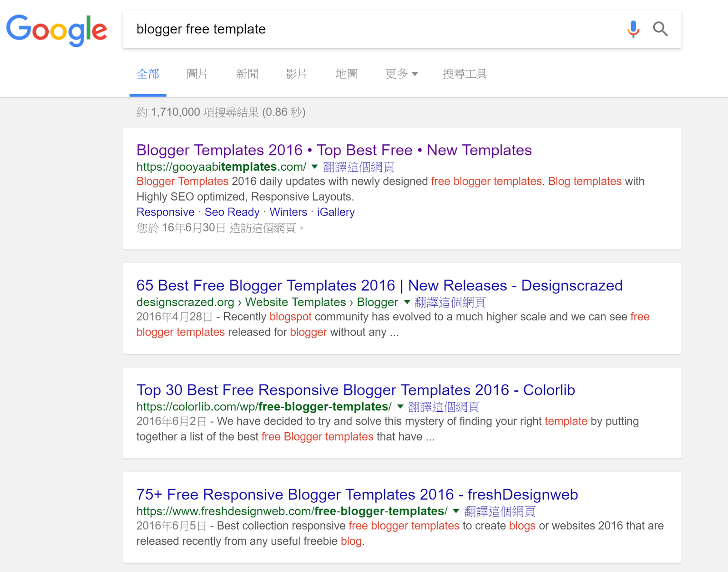This screenshot has width=728, height=572.
Task: Open '75+ Free Responsive Blogger Templates 2016' result
Action: [x=357, y=495]
